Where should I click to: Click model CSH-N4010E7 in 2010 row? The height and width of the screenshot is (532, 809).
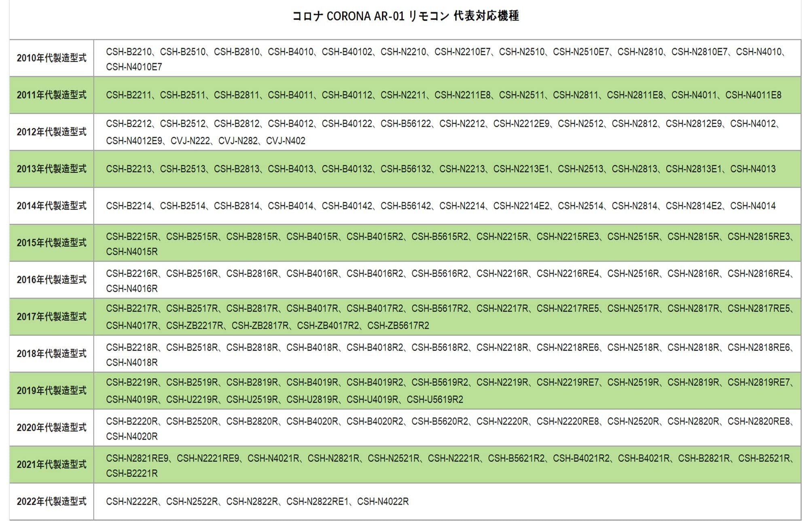point(134,67)
